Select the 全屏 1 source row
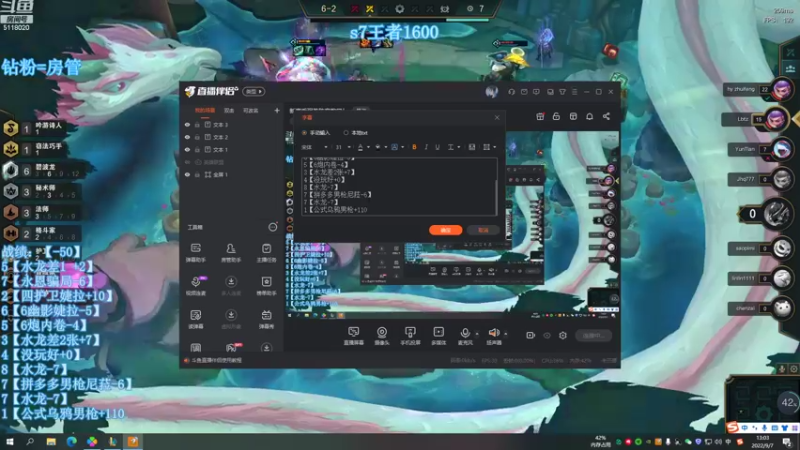This screenshot has height=450, width=800. click(x=232, y=174)
